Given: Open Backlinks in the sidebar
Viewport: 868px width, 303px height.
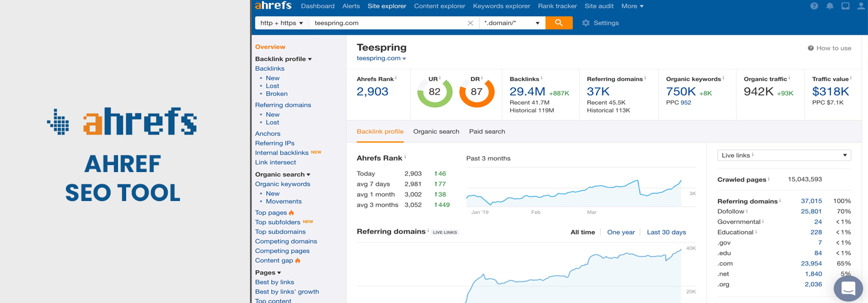Looking at the screenshot, I should (270, 68).
